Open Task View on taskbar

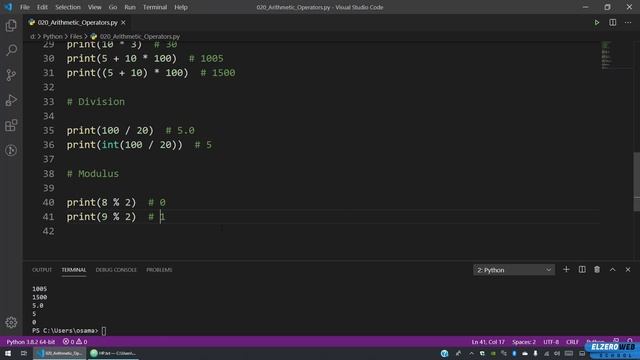(x=24, y=353)
